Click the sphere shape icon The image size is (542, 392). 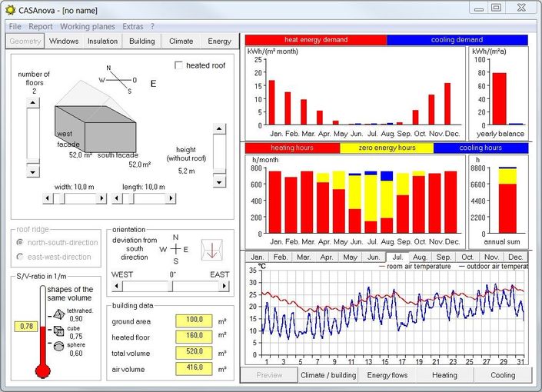tap(58, 346)
